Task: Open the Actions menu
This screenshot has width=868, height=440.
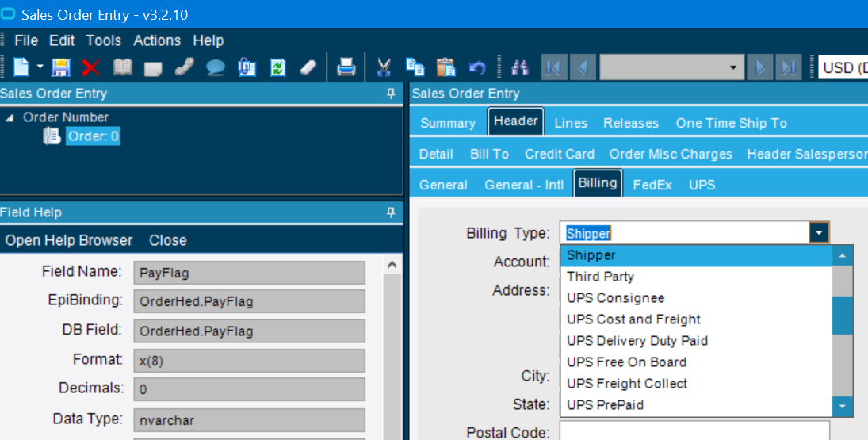Action: 157,40
